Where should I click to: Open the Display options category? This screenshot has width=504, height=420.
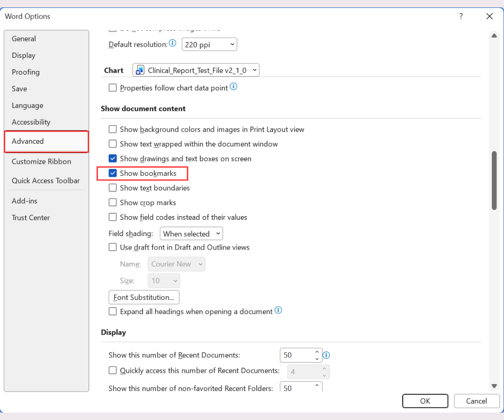click(x=46, y=55)
